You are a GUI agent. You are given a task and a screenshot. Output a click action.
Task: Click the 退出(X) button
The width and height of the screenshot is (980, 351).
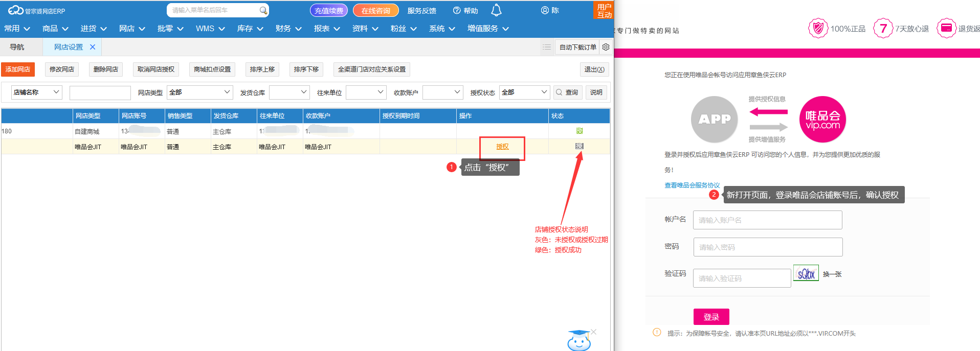(x=594, y=69)
